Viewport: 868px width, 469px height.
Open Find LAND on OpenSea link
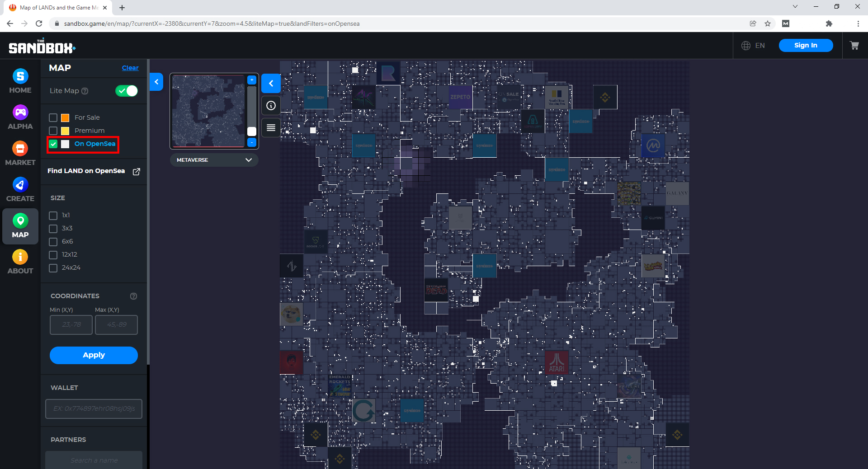tap(86, 171)
